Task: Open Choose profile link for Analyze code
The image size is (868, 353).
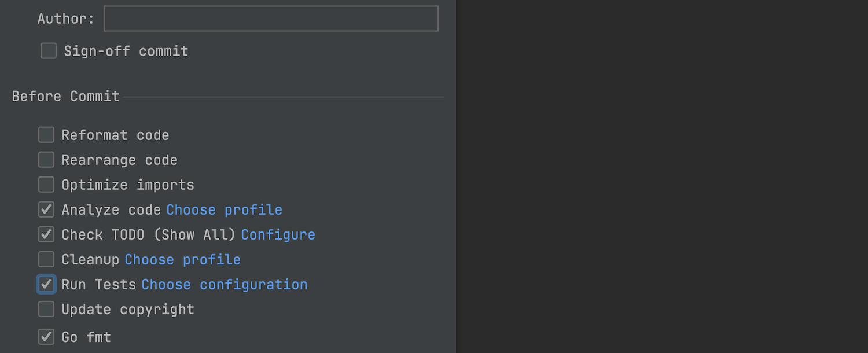Action: tap(224, 209)
